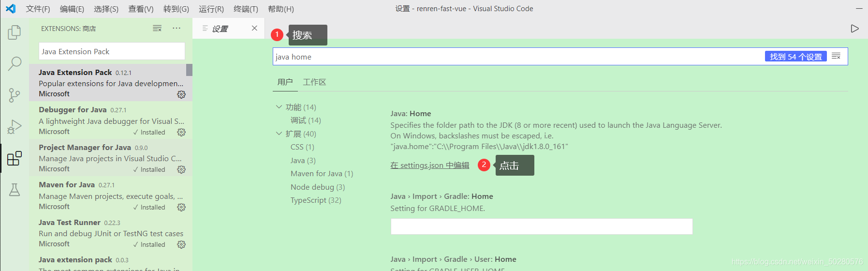
Task: Open the 选择(S) menu
Action: [x=106, y=9]
